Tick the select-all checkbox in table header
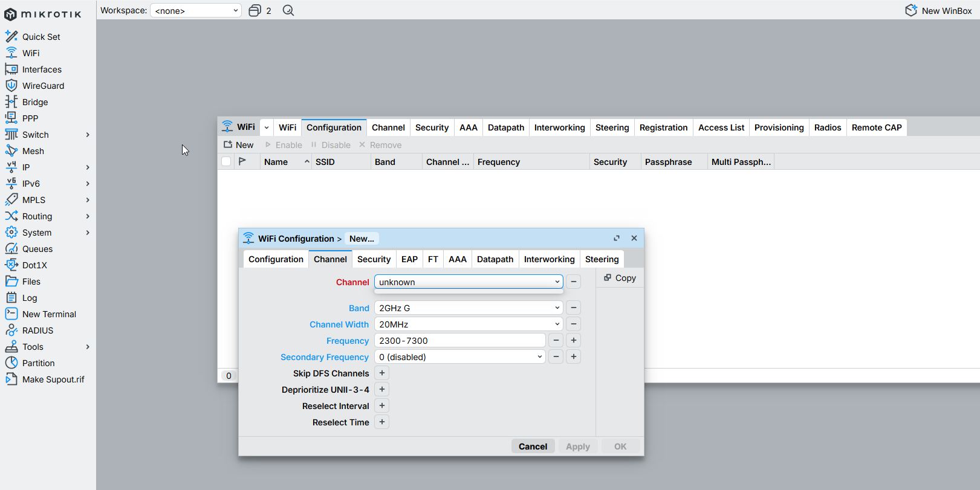Viewport: 980px width, 490px height. (x=226, y=162)
